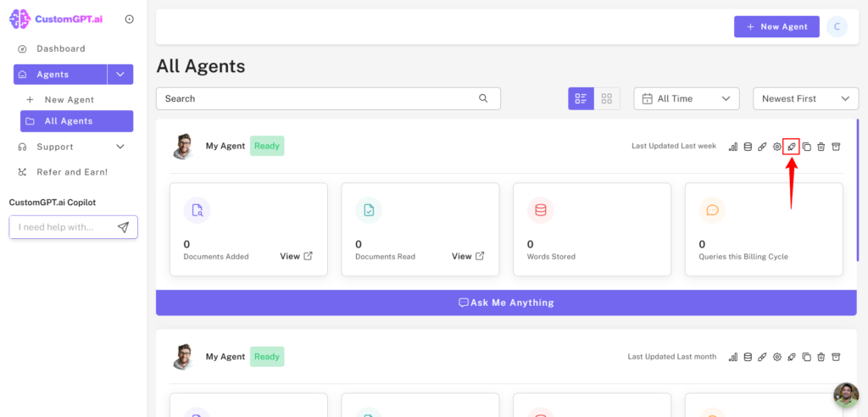
Task: Switch to list view layout
Action: tap(581, 98)
